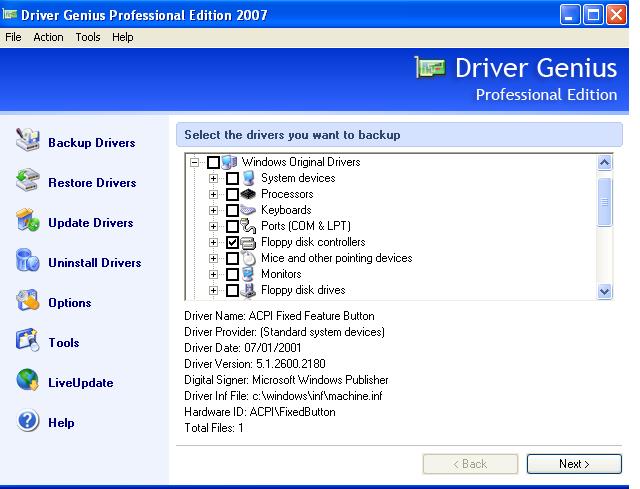Check the Processors checkbox
Image resolution: width=640 pixels, height=489 pixels.
[232, 194]
